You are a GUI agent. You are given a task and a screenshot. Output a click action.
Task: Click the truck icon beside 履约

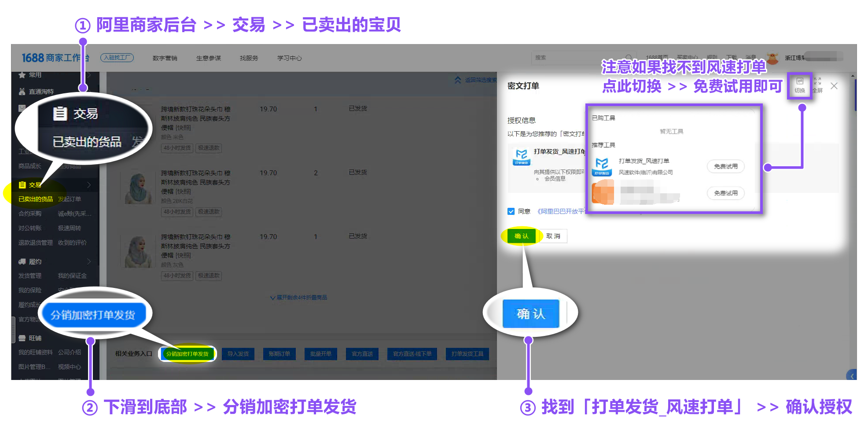[x=22, y=262]
